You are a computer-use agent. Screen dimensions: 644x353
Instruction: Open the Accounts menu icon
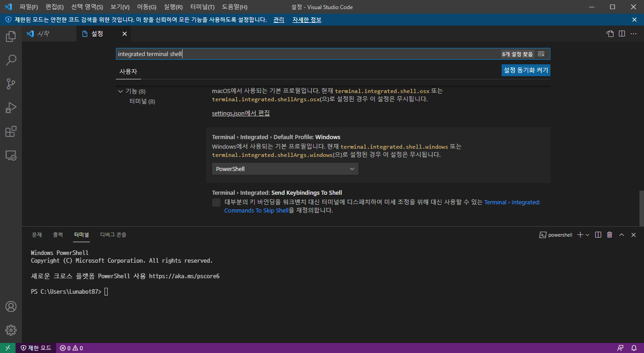coord(11,306)
